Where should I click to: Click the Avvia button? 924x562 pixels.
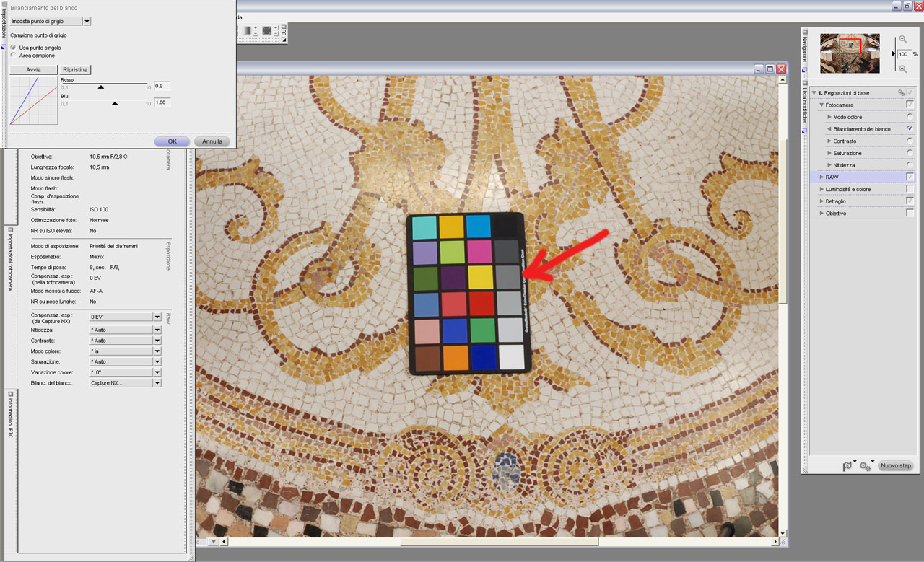click(33, 70)
